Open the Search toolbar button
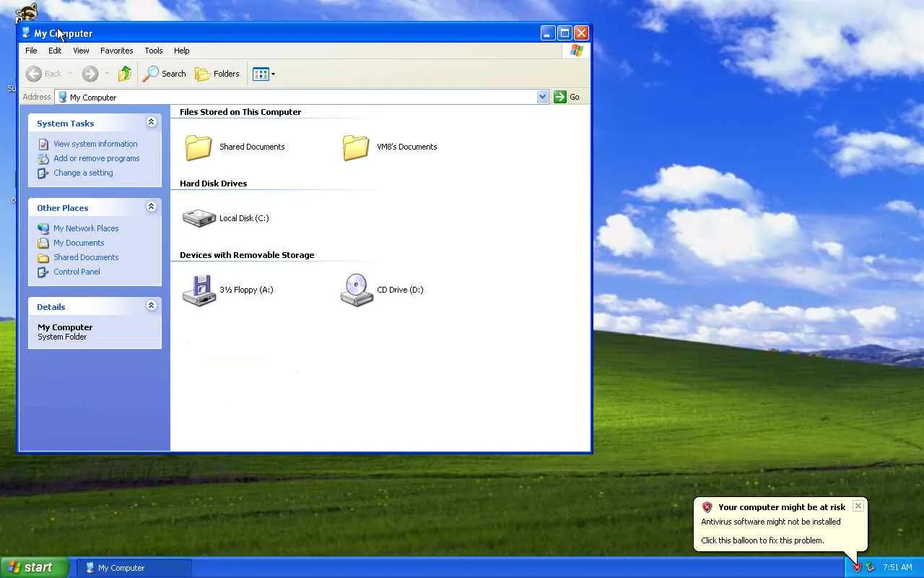Viewport: 924px width, 578px height. pyautogui.click(x=165, y=74)
